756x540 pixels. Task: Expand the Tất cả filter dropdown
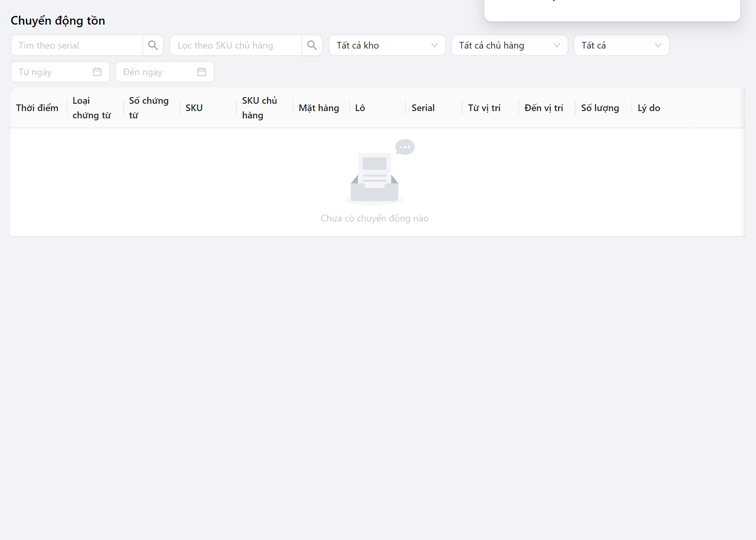(621, 45)
